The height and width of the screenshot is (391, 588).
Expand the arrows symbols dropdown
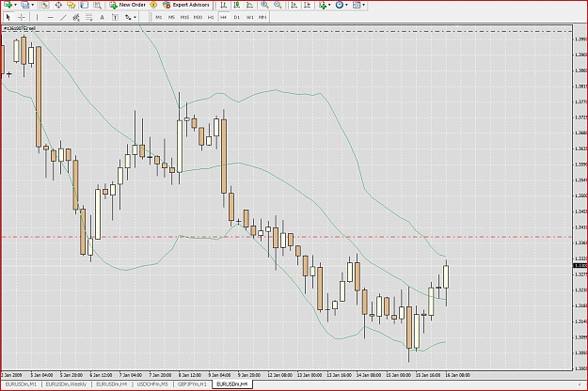(135, 17)
